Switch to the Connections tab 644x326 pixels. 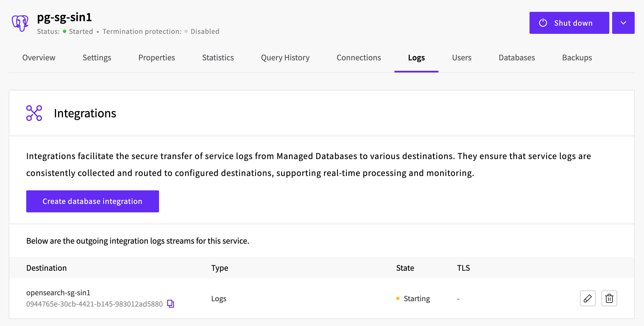tap(359, 58)
